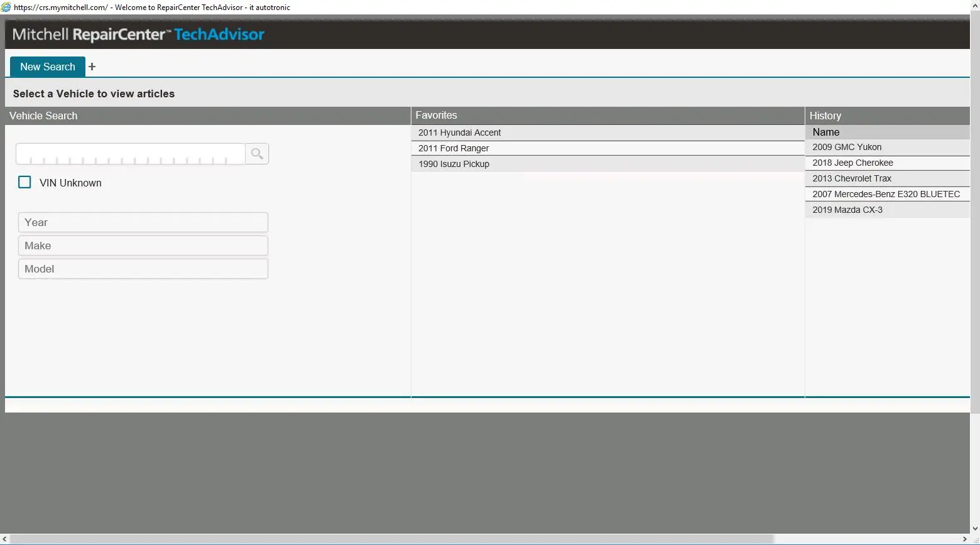Choose 2011 Ford Ranger from Favorites
This screenshot has height=545, width=980.
607,148
